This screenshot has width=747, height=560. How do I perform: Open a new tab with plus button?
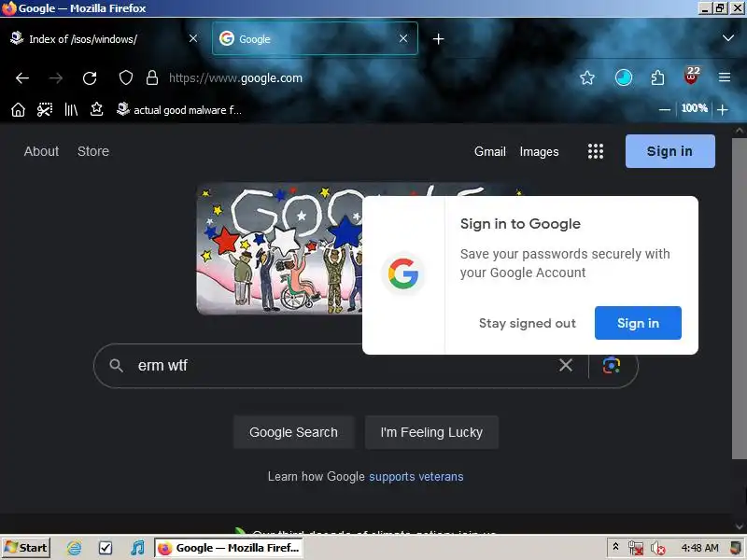coord(438,39)
